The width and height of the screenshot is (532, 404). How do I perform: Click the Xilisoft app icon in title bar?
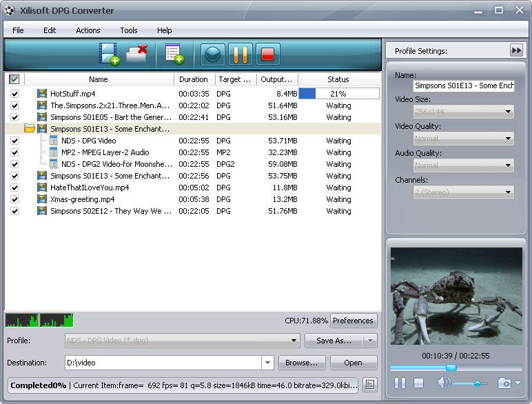[x=10, y=10]
